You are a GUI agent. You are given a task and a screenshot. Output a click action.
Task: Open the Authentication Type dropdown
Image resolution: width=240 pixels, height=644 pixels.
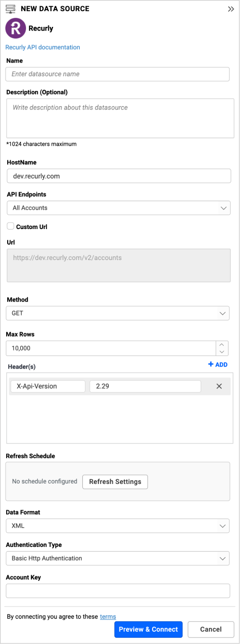click(117, 558)
